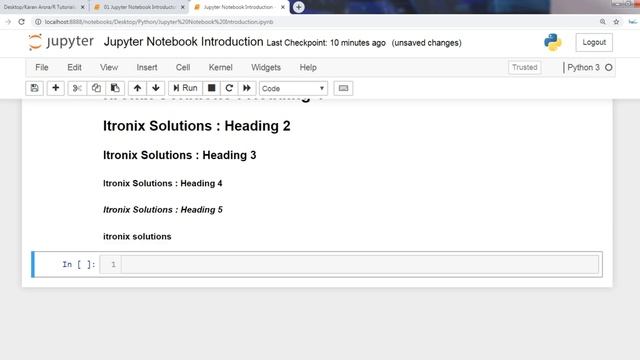This screenshot has width=640, height=360.
Task: Move the selected cell down
Action: pyautogui.click(x=156, y=88)
